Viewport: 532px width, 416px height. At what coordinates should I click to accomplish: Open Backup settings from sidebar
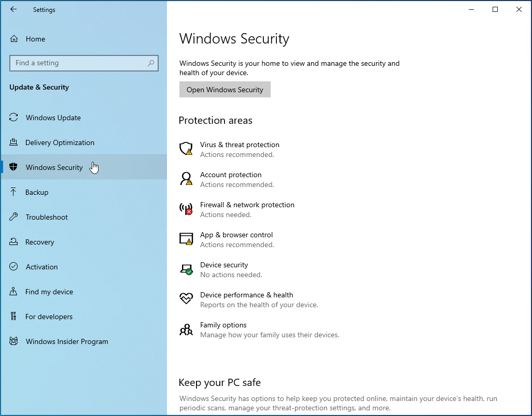pyautogui.click(x=40, y=192)
